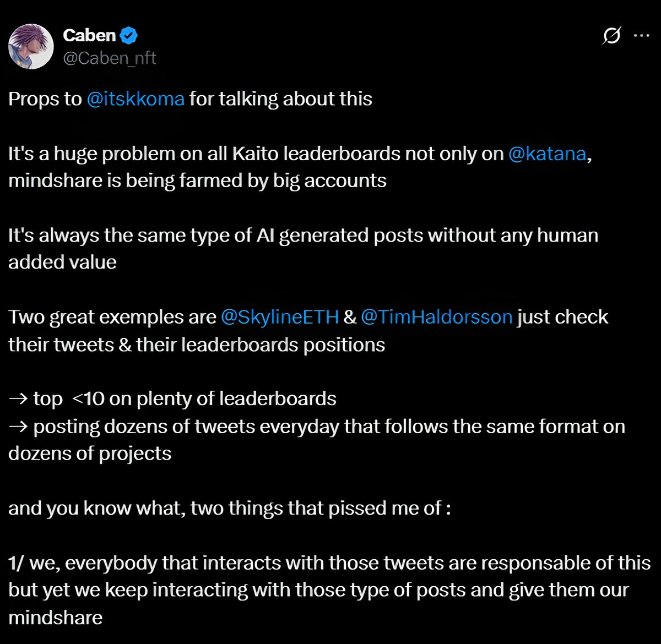The height and width of the screenshot is (644, 661).
Task: Open the three-dot more options menu
Action: pyautogui.click(x=642, y=36)
